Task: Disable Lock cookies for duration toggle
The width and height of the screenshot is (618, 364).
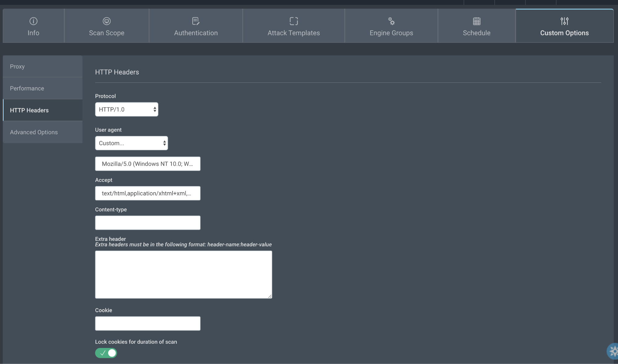Action: click(106, 353)
